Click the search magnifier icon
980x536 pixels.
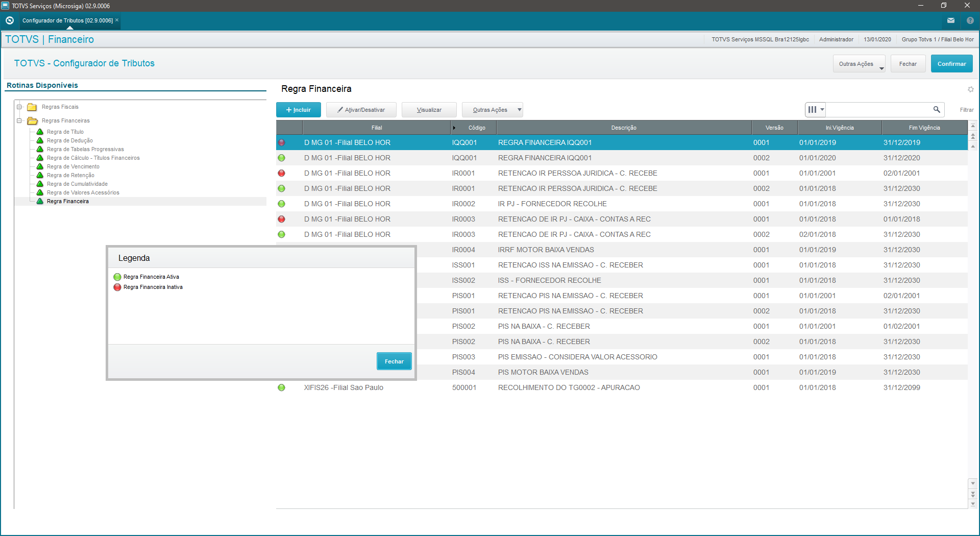click(937, 109)
